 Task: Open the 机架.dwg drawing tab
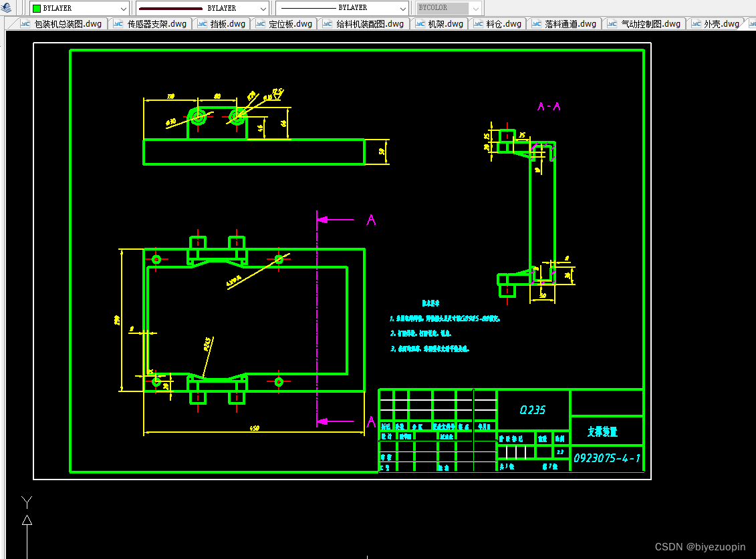[440, 23]
